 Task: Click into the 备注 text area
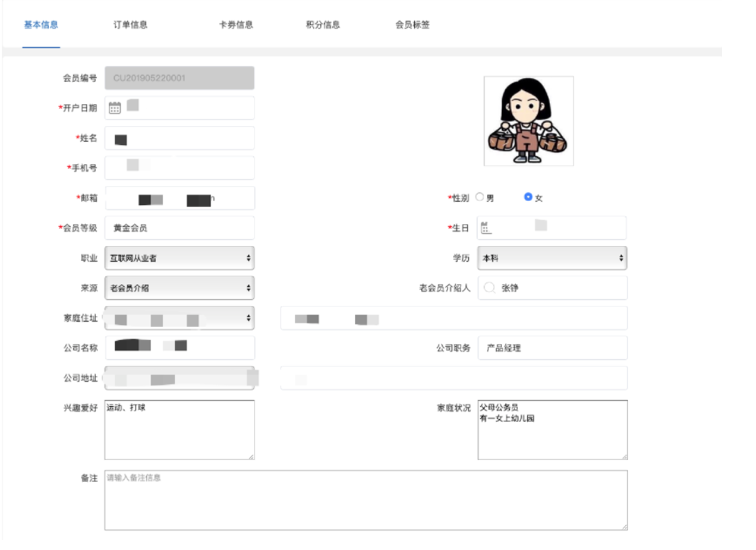[x=366, y=500]
